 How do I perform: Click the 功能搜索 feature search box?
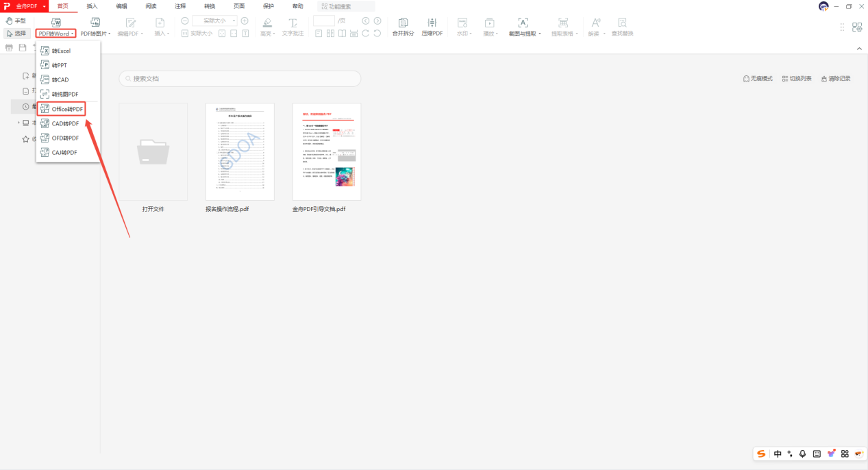point(347,6)
